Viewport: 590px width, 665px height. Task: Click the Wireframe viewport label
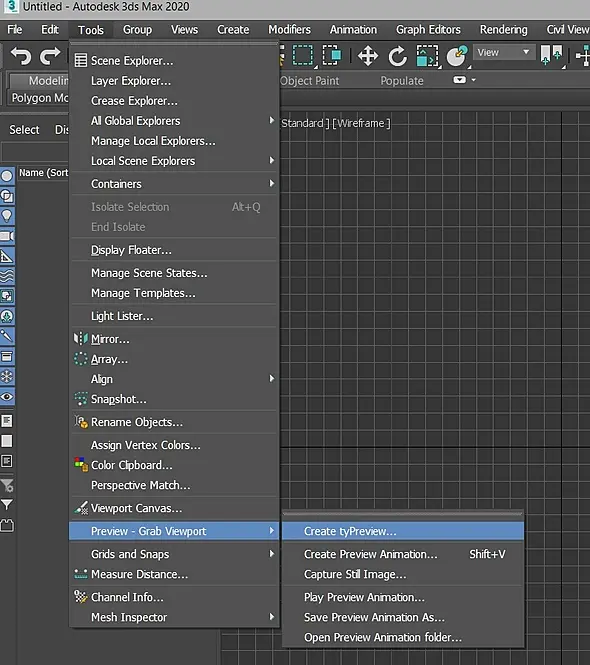tap(361, 123)
